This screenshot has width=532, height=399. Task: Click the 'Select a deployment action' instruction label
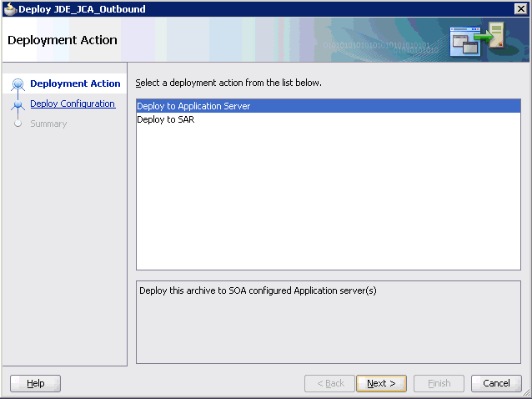(228, 83)
